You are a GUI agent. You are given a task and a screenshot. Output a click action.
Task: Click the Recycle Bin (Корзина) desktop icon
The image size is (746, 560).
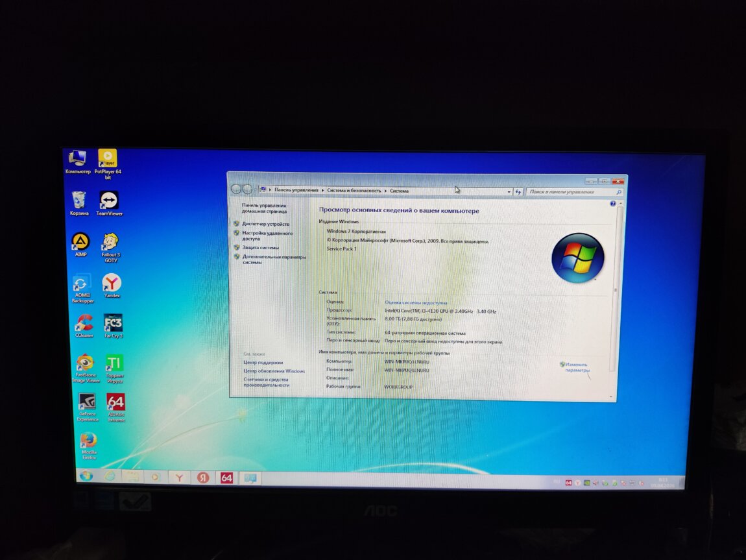tap(79, 200)
